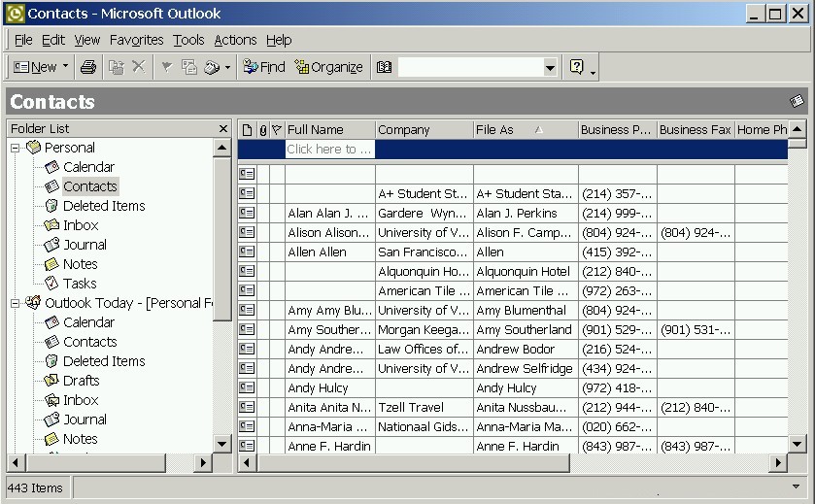Open Contacts under Outlook Today
Image resolution: width=815 pixels, height=504 pixels.
pos(90,342)
